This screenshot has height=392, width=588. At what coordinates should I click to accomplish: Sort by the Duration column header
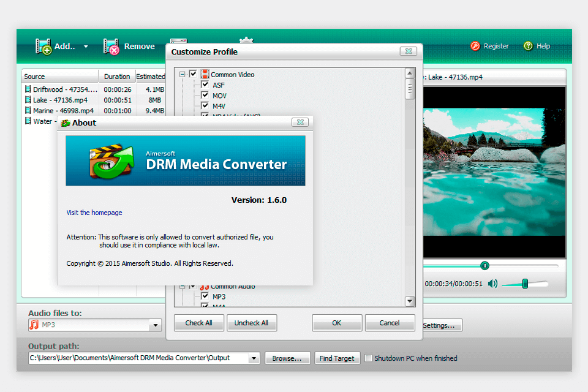(116, 77)
